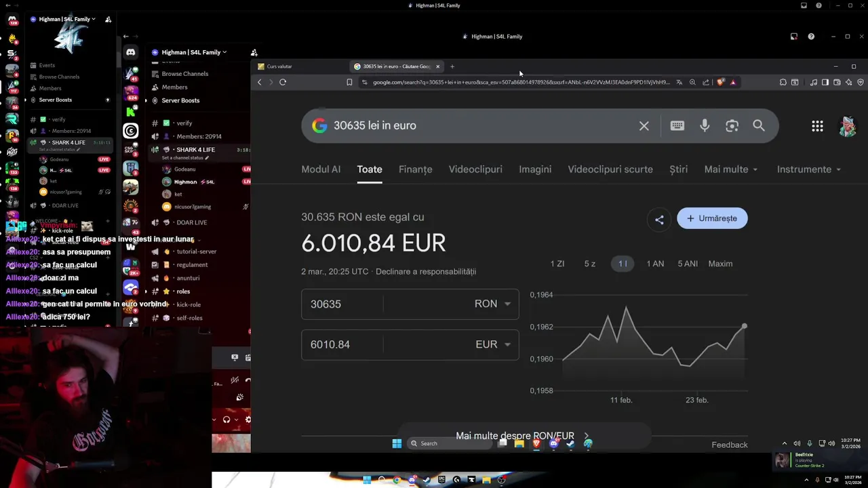Open 'Browse Channels' in front Discord window
Image resolution: width=868 pixels, height=488 pixels.
pos(185,74)
